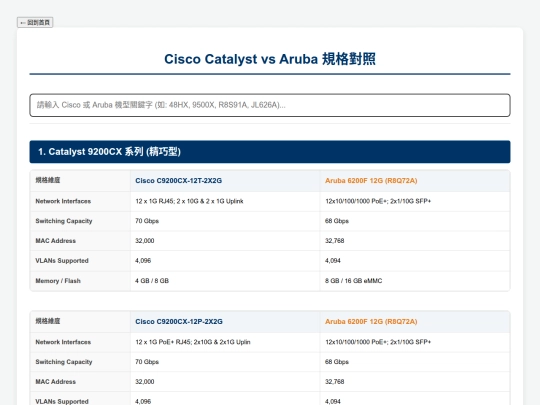
Task: Click 68 Gbps value in second table
Action: (x=336, y=362)
